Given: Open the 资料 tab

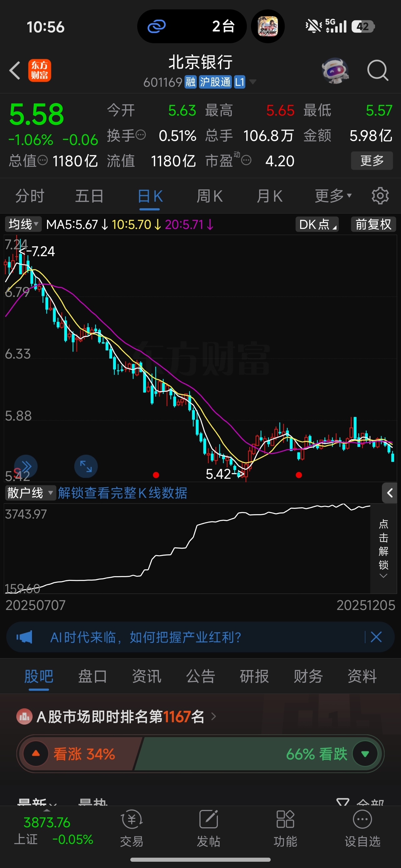Looking at the screenshot, I should pos(362,676).
